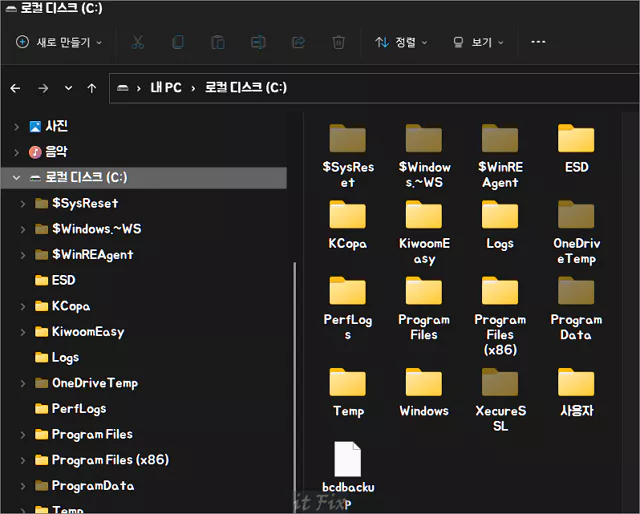This screenshot has height=514, width=640.
Task: Collapse 로컬 디스크 (C:) tree node
Action: pos(16,178)
